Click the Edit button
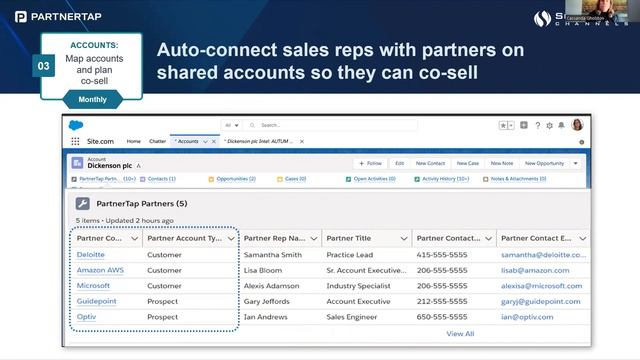Viewport: 640px width, 360px height. tap(400, 163)
